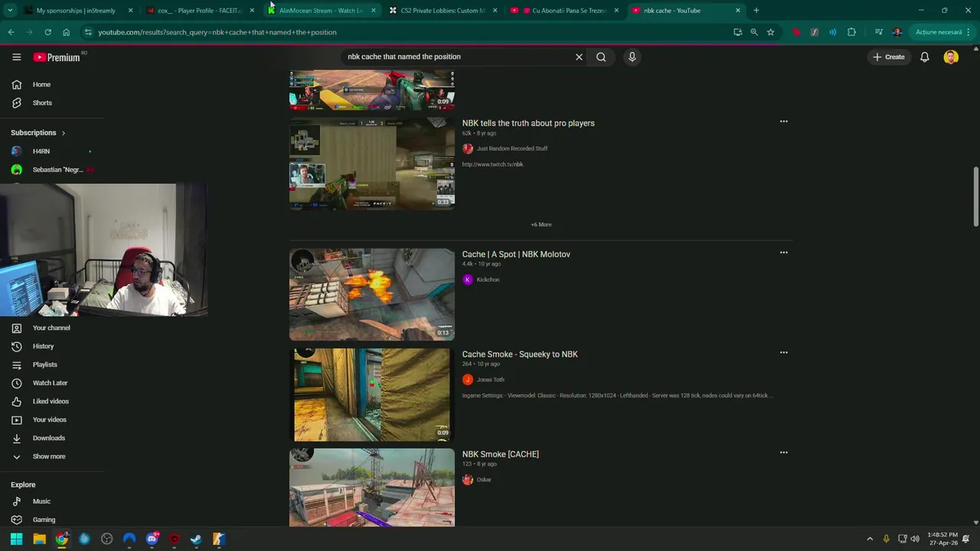The width and height of the screenshot is (980, 551).
Task: Open more options for NBK tells the truth video
Action: [x=783, y=122]
